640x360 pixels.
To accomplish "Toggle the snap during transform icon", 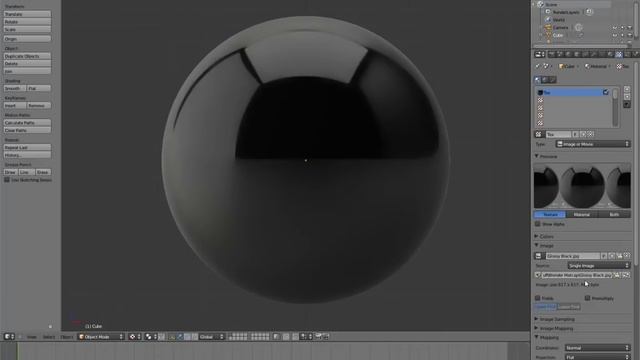I will coord(295,337).
